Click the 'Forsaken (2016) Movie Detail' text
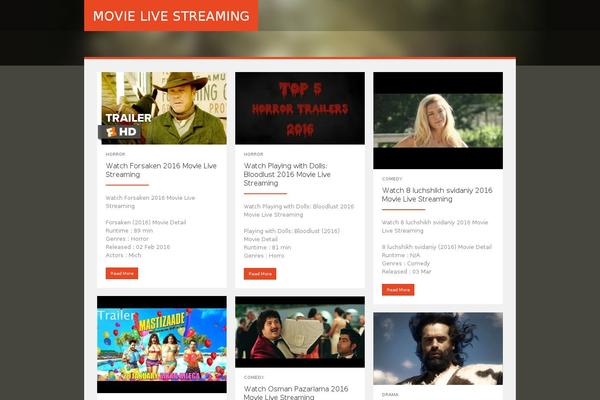 (x=146, y=222)
